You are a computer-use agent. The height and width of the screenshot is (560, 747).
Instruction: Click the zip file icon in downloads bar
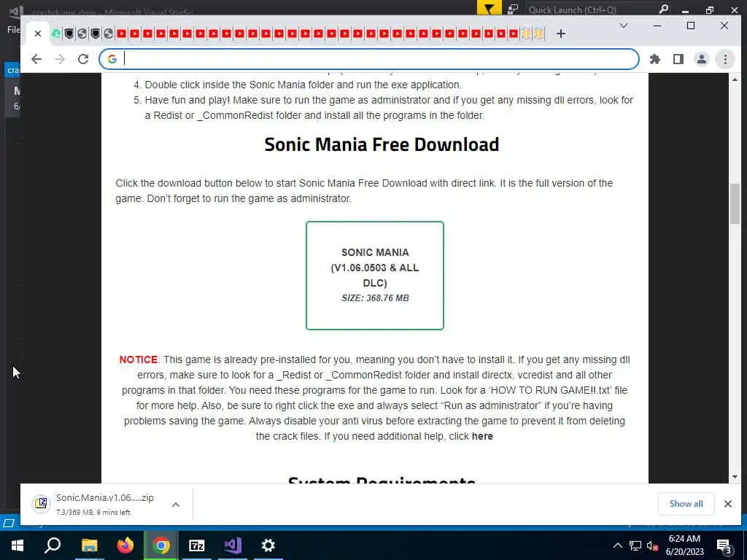coord(42,504)
